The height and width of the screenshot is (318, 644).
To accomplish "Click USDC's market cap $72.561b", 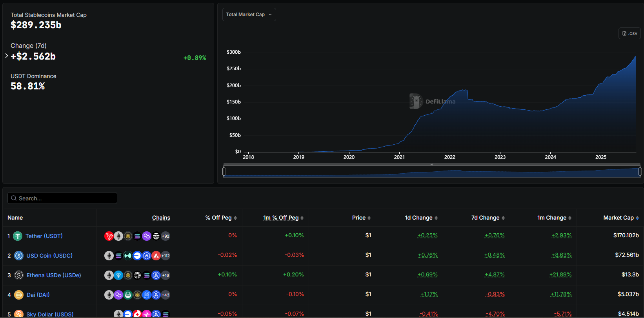I will (627, 255).
